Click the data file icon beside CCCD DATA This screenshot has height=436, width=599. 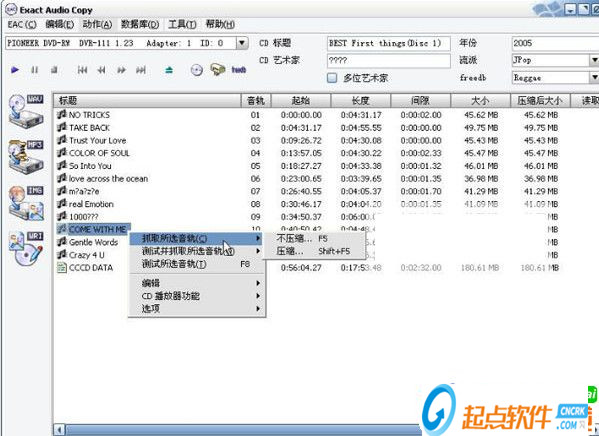coord(62,267)
